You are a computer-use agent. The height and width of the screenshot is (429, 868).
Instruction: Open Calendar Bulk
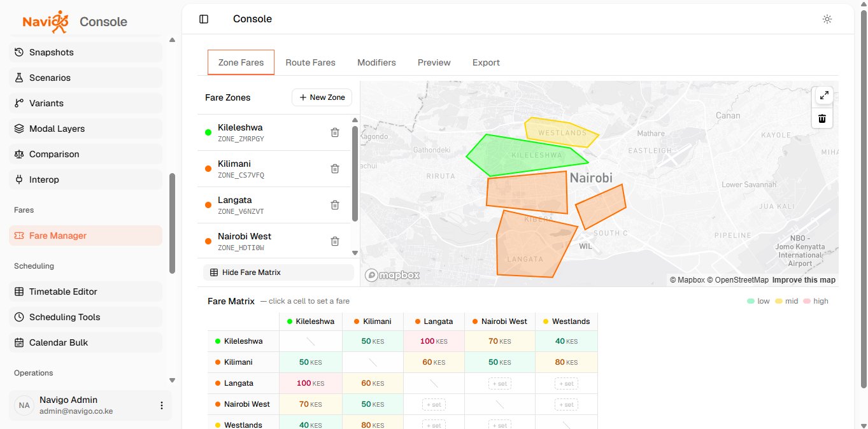coord(85,342)
